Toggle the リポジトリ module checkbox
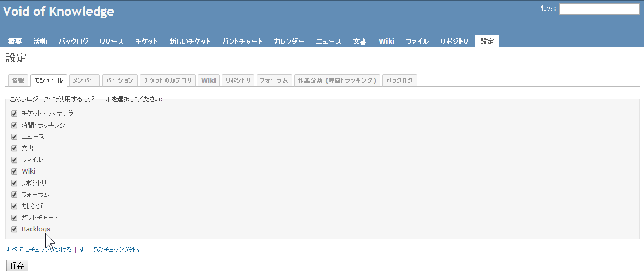 (14, 183)
